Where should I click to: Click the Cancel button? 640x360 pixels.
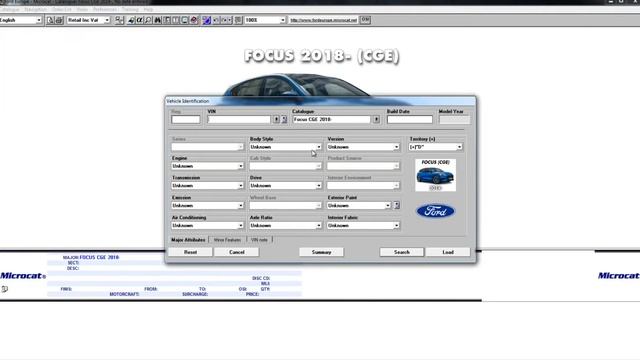point(236,252)
